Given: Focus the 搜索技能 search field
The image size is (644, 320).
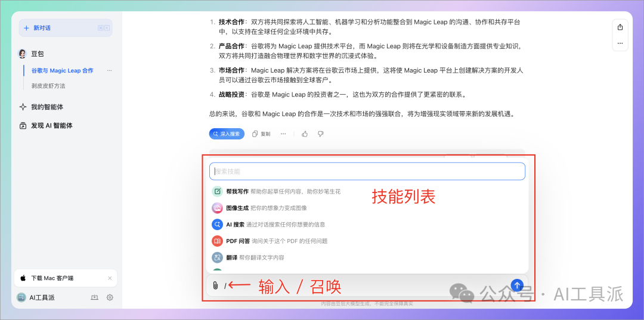Looking at the screenshot, I should click(367, 171).
